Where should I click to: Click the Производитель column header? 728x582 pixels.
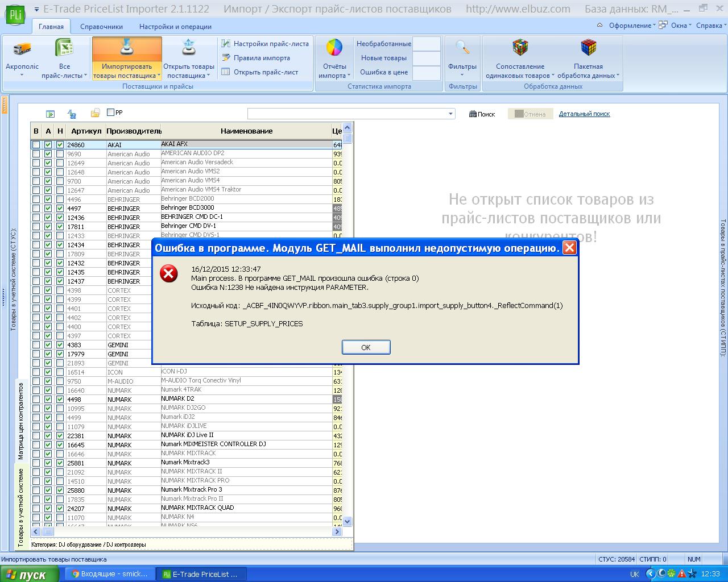(134, 131)
